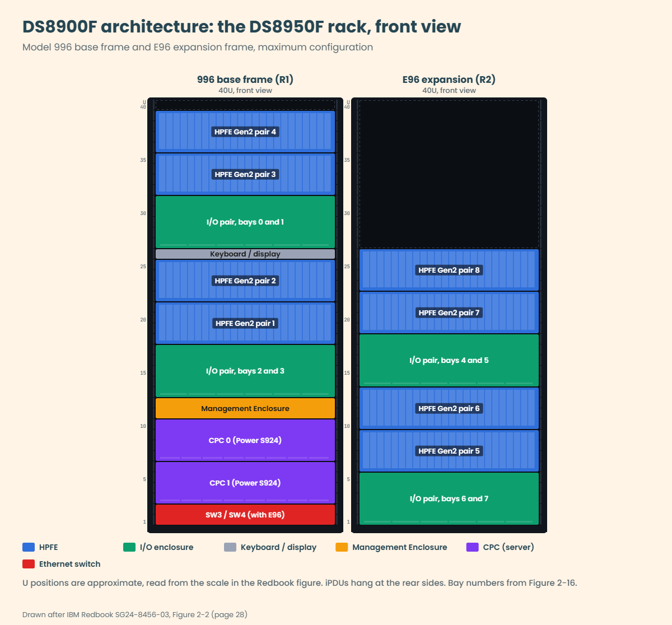This screenshot has width=672, height=625.
Task: Click the '40U, front view' text under 996 base frame
Action: (245, 90)
